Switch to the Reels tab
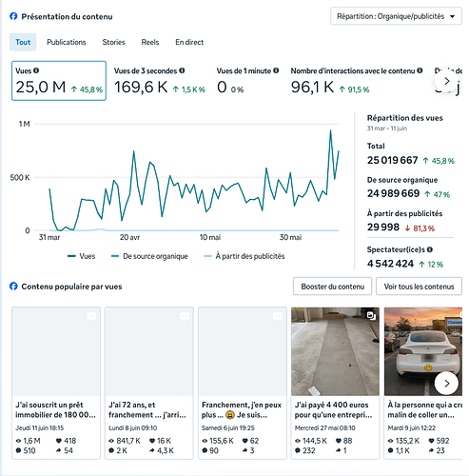Screen dimensions: 469x476 click(150, 42)
